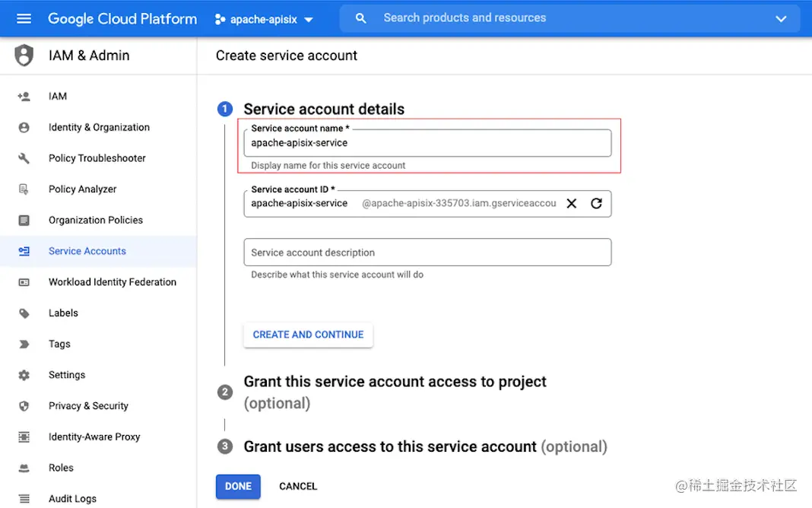Select the Policy Troubleshooter wrench icon
Viewport: 812px width, 508px height.
pyautogui.click(x=24, y=158)
